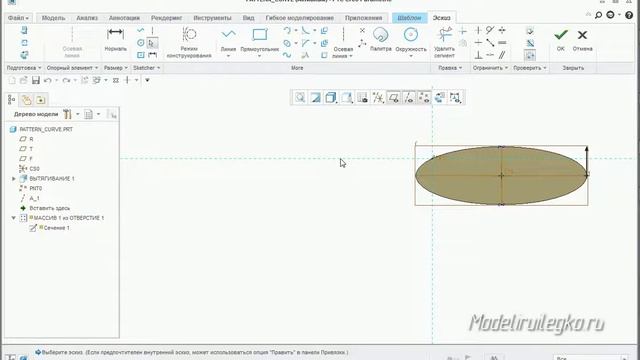
Task: Click the Undo icon in quick access toolbar
Action: (48, 80)
